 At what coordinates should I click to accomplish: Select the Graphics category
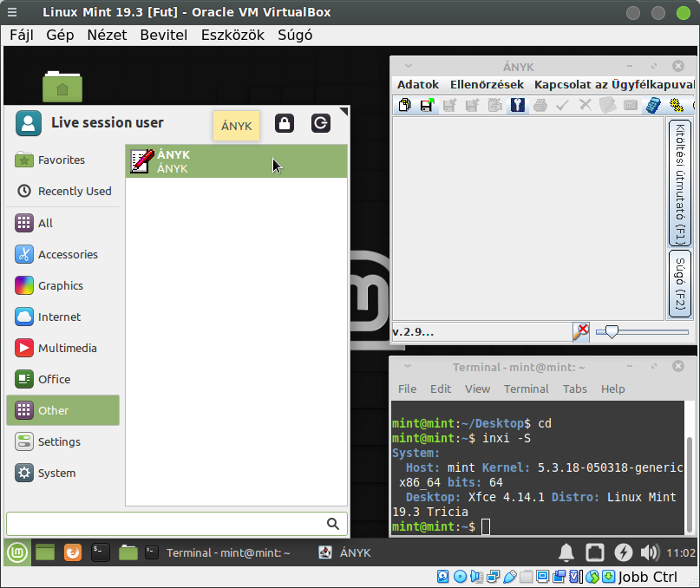coord(63,285)
